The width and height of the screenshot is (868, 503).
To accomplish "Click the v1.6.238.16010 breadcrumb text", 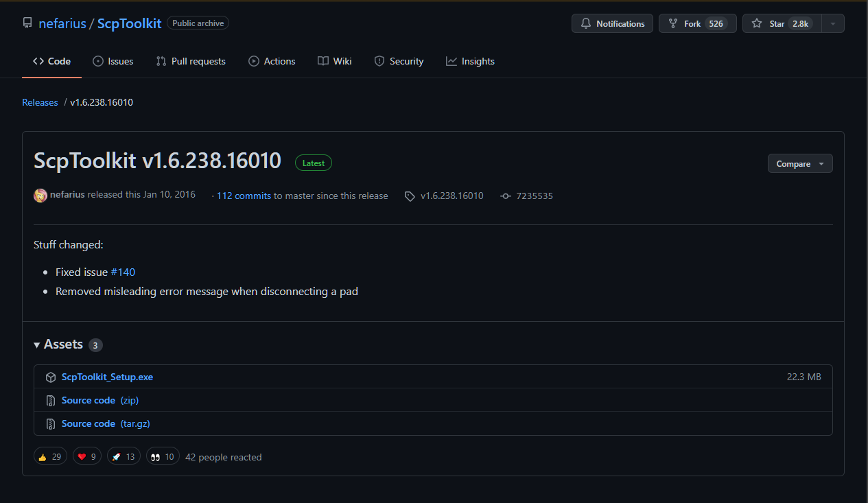I will coord(102,102).
